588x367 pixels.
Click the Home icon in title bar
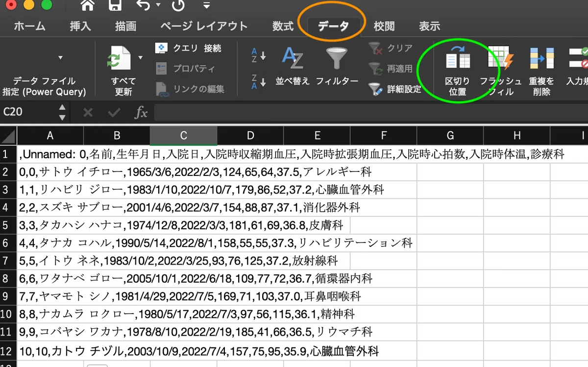88,6
